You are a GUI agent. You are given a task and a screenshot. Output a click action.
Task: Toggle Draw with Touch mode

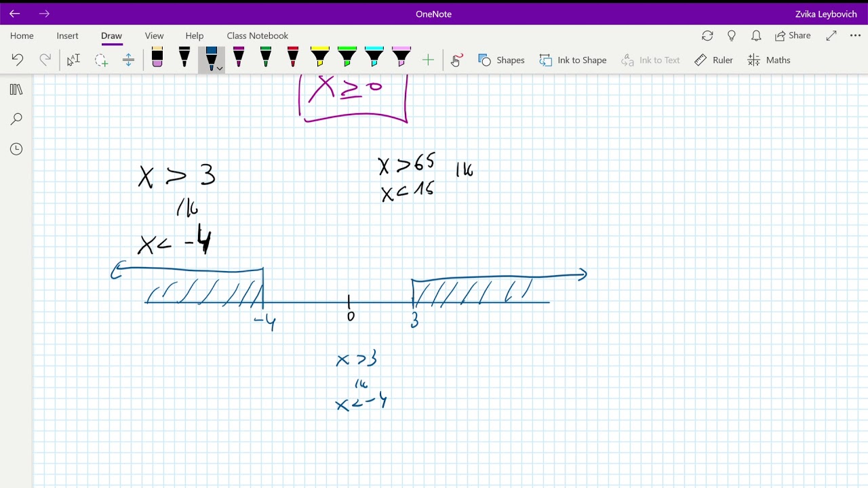tap(456, 60)
